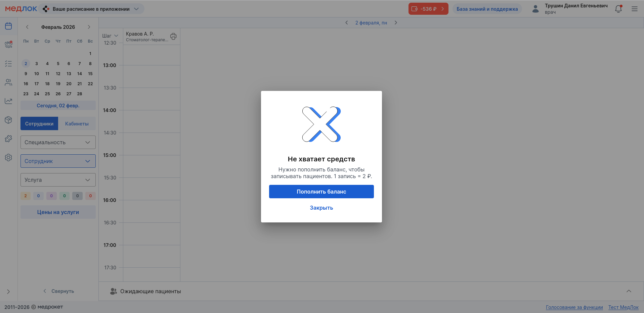The image size is (644, 313).
Task: Expand the Специальность dropdown
Action: (x=58, y=142)
